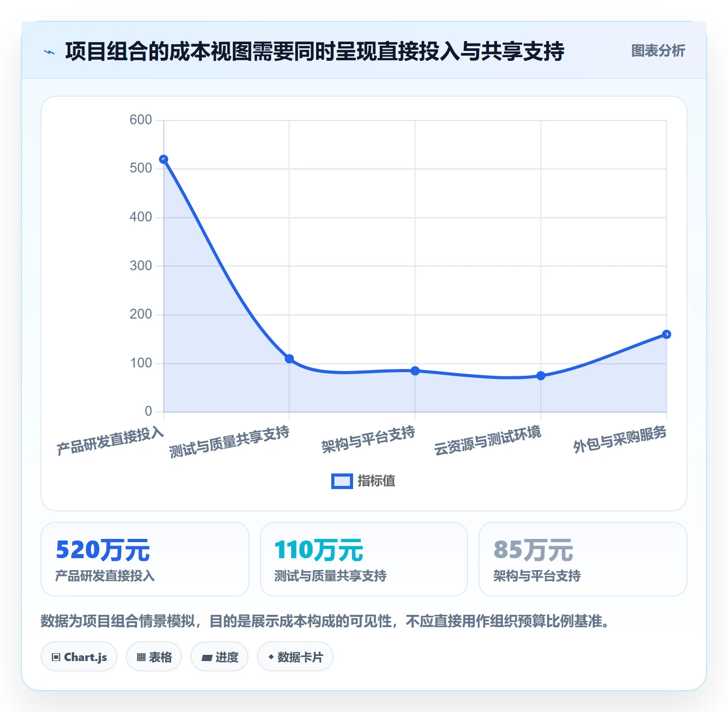The height and width of the screenshot is (712, 728).
Task: Click the diamond icon in the 数据卡片 tag
Action: 271,657
